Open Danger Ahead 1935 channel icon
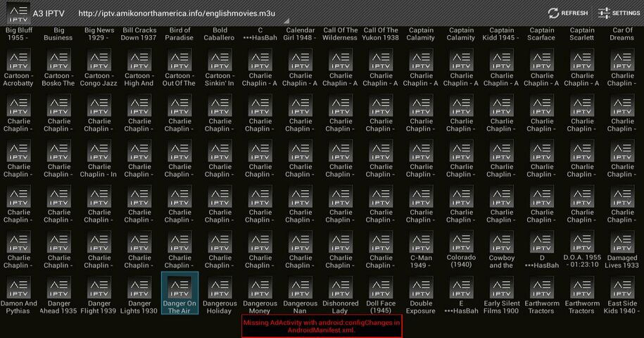 click(x=58, y=288)
